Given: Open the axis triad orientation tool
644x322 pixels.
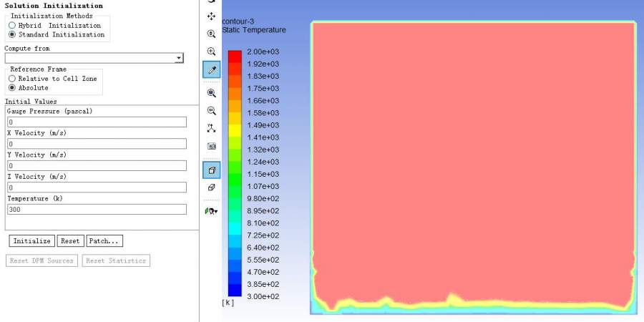Looking at the screenshot, I should (x=211, y=128).
